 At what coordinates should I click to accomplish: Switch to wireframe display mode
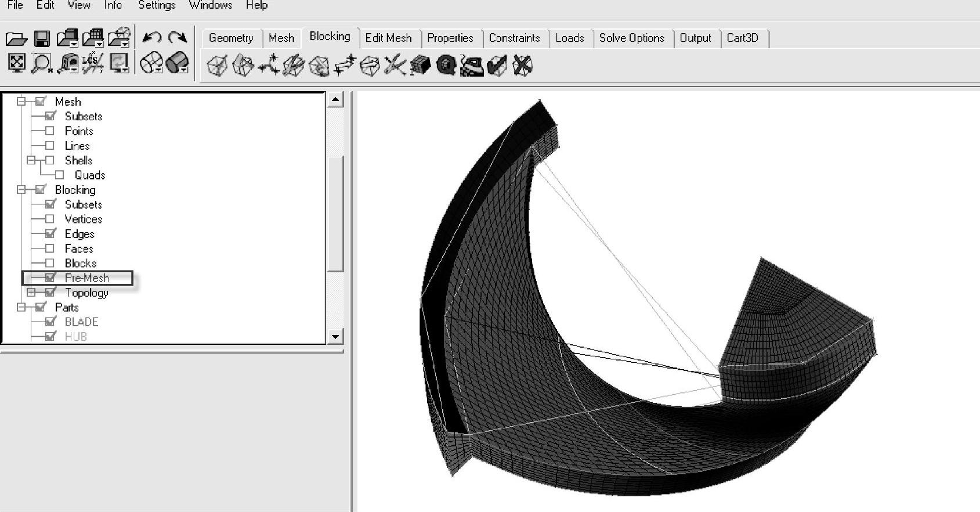(x=152, y=62)
